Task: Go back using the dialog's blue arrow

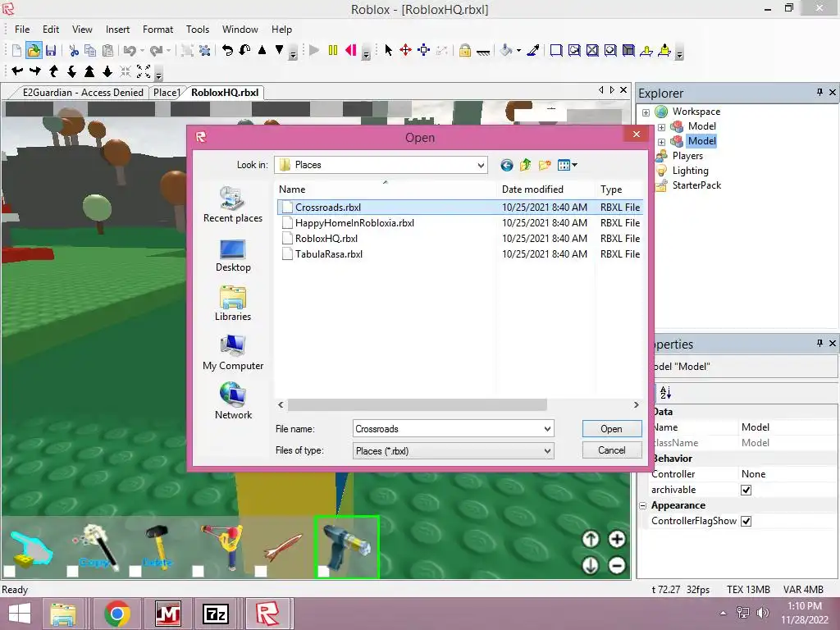Action: (x=507, y=165)
